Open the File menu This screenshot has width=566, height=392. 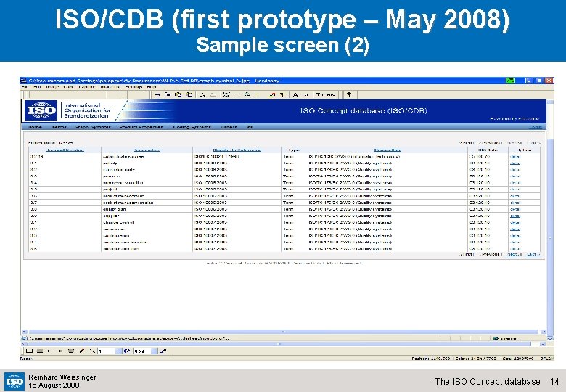point(24,87)
